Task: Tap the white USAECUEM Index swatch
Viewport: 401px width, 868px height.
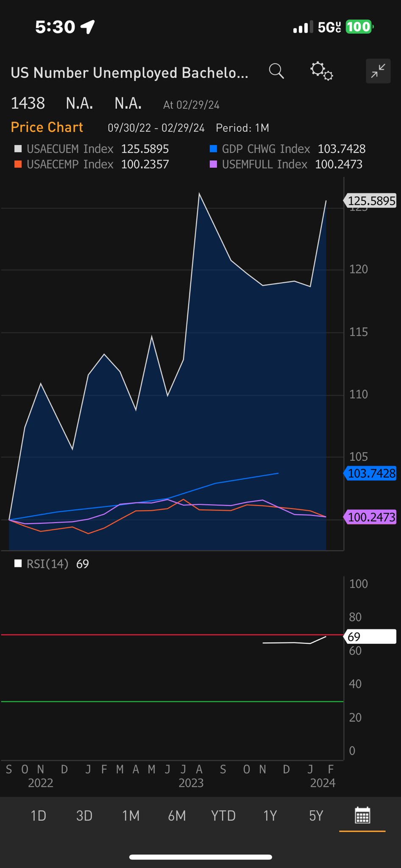Action: (18, 149)
